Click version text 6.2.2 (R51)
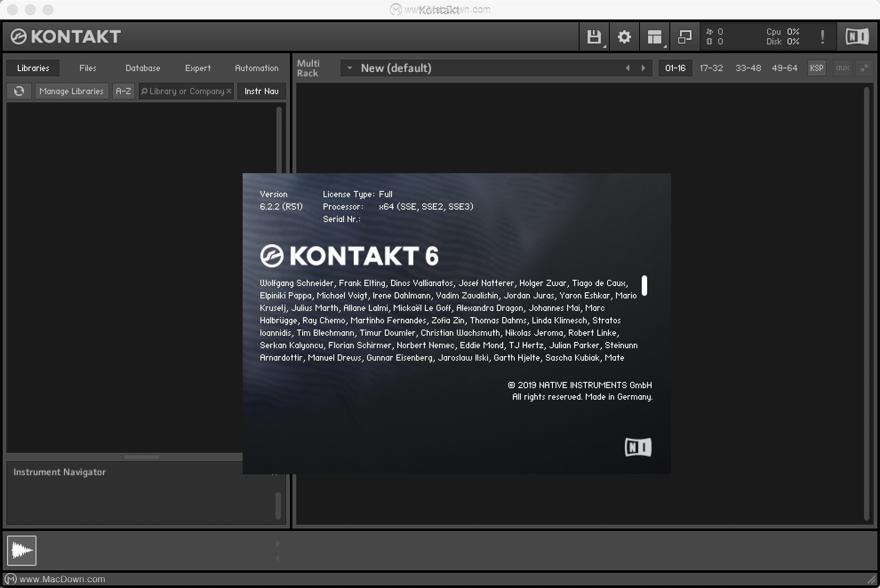Image resolution: width=880 pixels, height=588 pixels. point(281,207)
